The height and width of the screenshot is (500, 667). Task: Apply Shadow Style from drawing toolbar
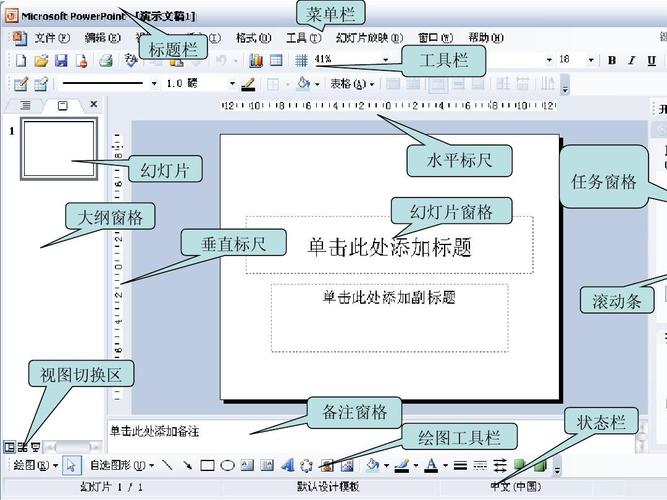[520, 464]
